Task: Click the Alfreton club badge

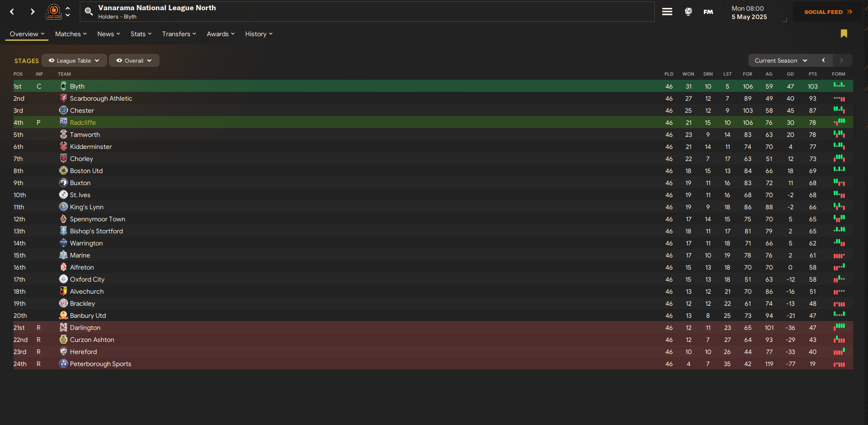Action: pos(64,267)
